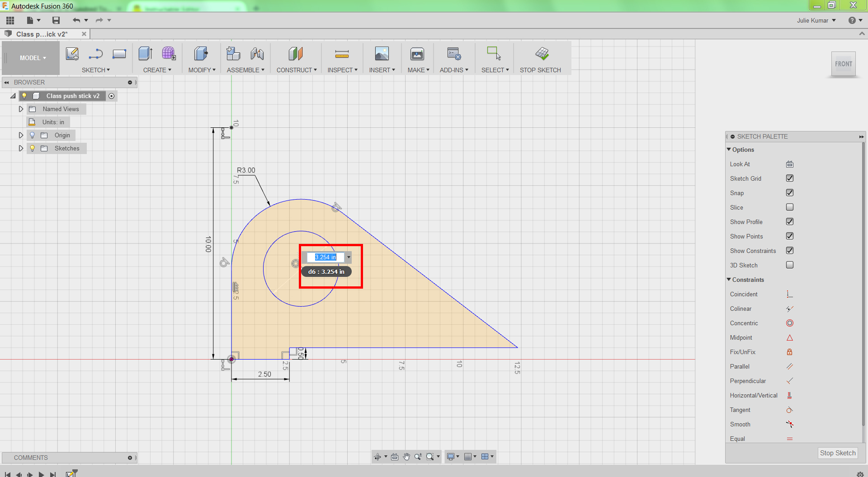Save the design with the floppy icon

point(56,20)
